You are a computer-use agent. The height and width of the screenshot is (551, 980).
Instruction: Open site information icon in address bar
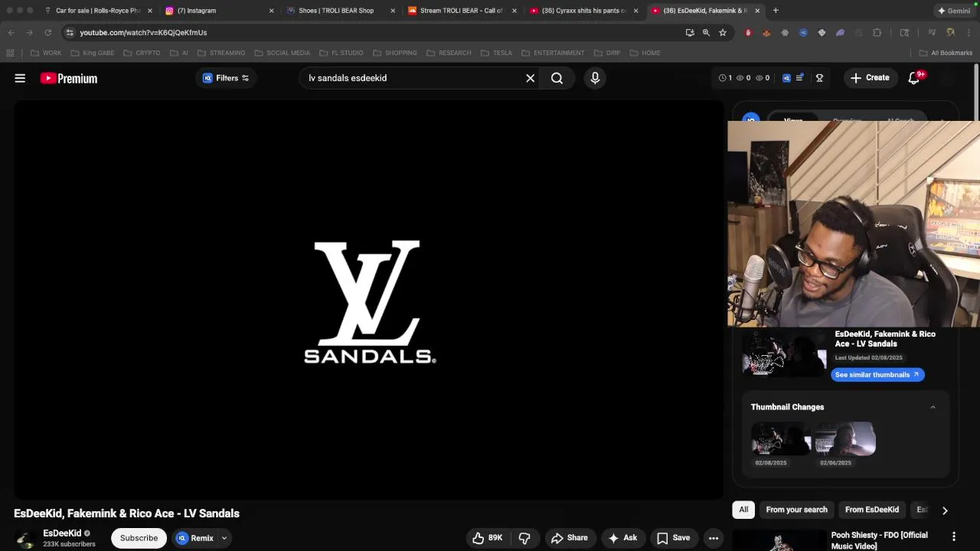[70, 33]
